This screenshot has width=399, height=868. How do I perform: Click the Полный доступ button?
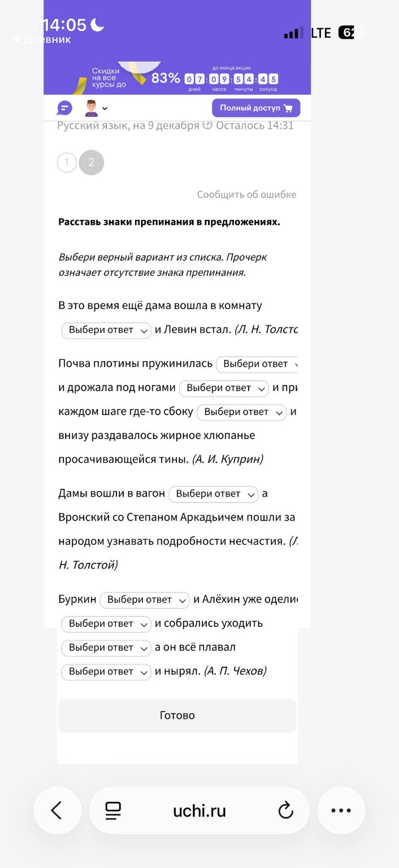[255, 107]
